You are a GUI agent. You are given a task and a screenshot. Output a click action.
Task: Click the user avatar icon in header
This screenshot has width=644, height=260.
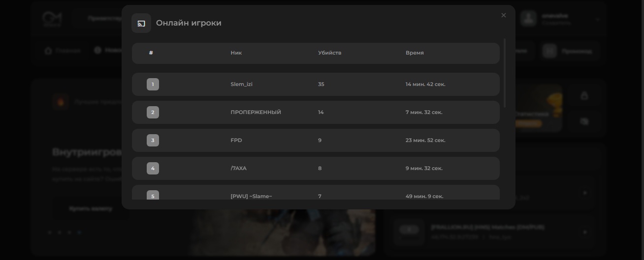[528, 19]
